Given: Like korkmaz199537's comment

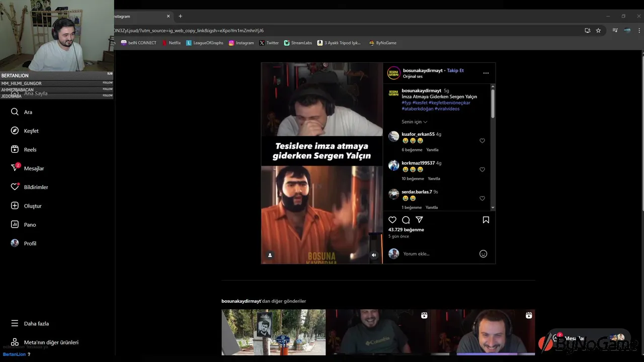Looking at the screenshot, I should click(482, 169).
